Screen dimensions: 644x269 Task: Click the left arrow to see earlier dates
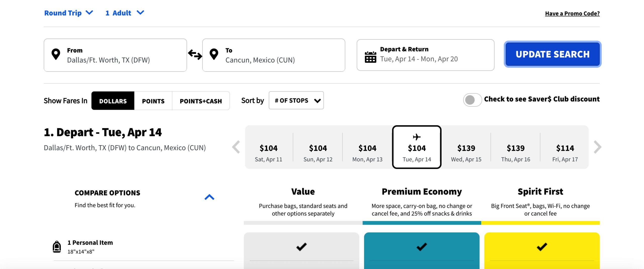coord(236,147)
